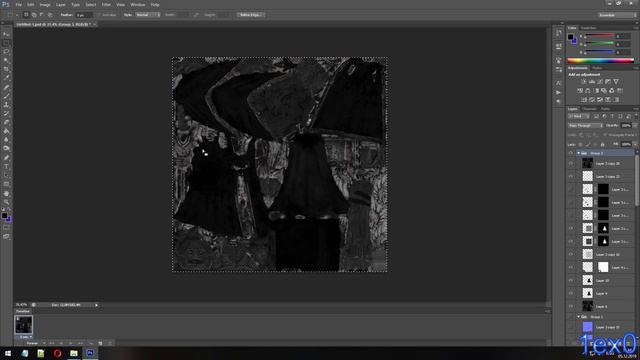640x360 pixels.
Task: Add a Curves adjustment layer
Action: click(x=600, y=82)
